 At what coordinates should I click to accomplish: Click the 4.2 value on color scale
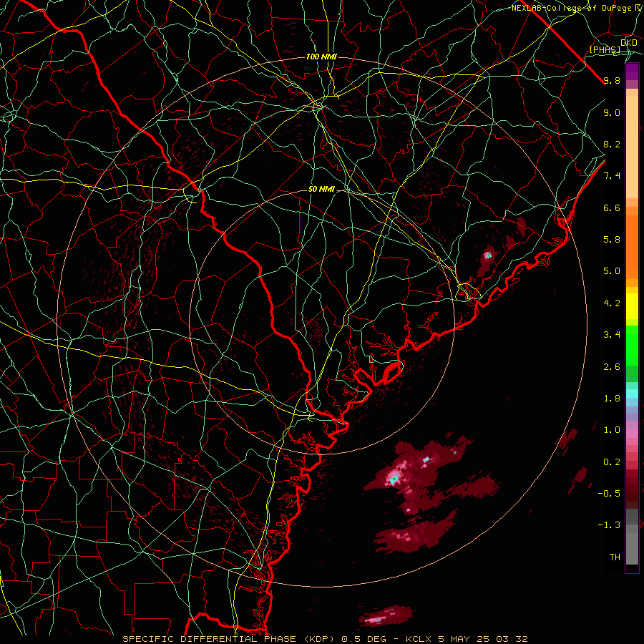point(612,303)
